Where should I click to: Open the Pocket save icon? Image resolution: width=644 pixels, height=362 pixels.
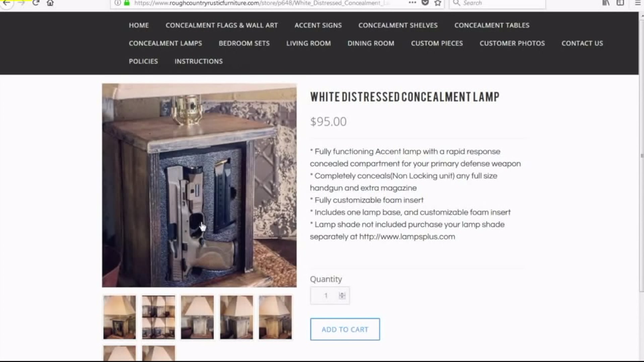(425, 3)
